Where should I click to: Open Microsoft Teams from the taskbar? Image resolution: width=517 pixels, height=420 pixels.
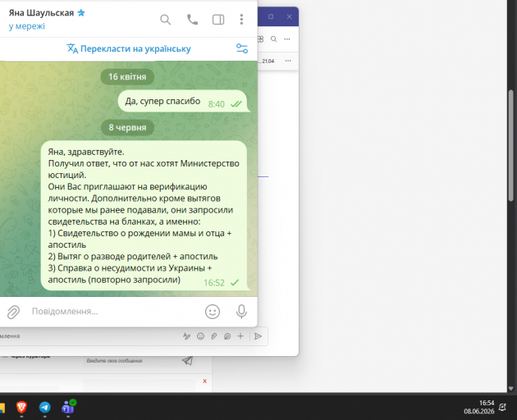click(68, 407)
